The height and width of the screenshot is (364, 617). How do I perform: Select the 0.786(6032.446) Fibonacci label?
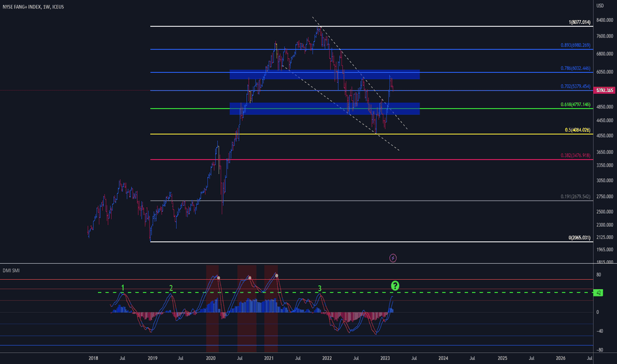576,68
